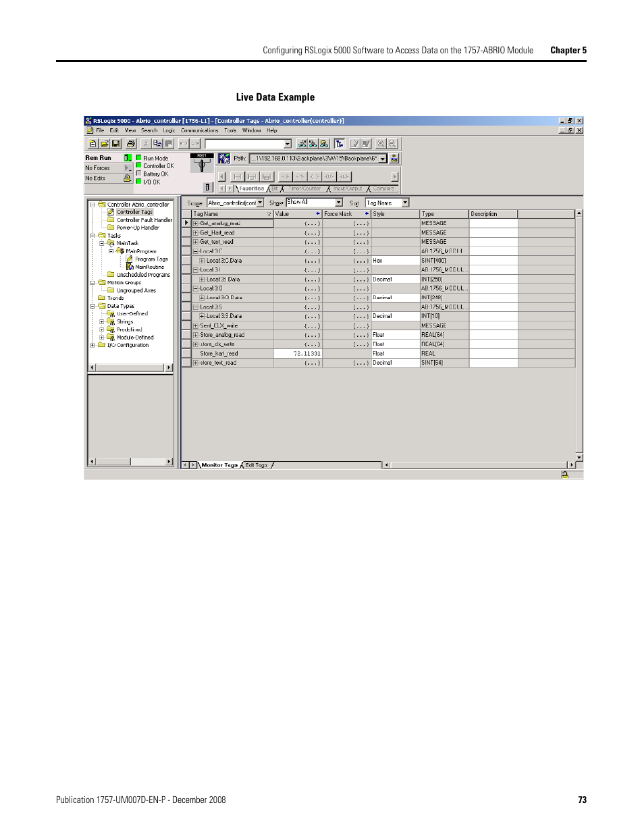Click the No Edits lock icon

click(127, 178)
